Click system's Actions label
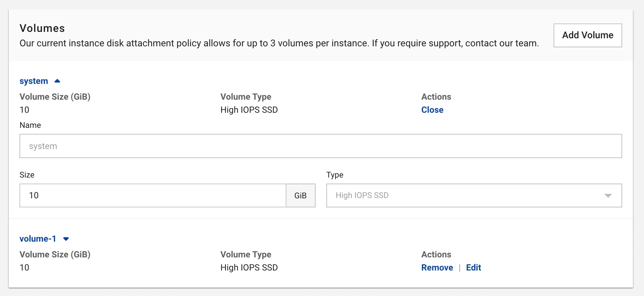The image size is (644, 296). coord(436,97)
